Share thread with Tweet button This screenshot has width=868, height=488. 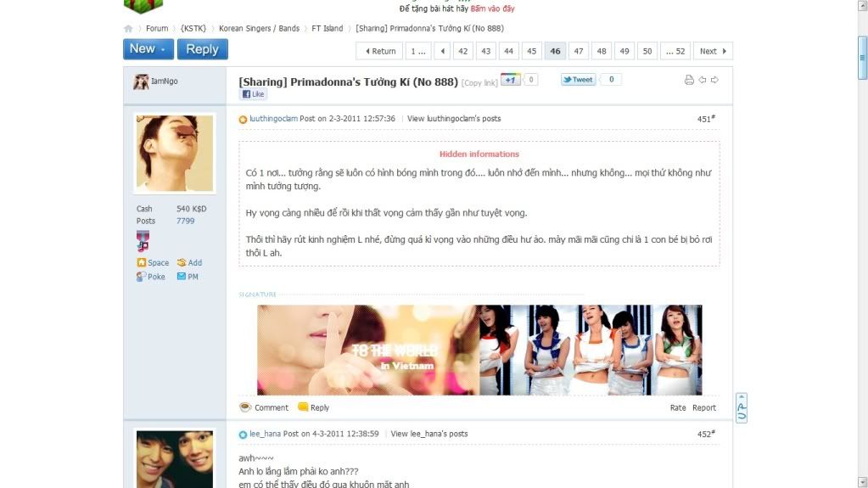point(578,80)
